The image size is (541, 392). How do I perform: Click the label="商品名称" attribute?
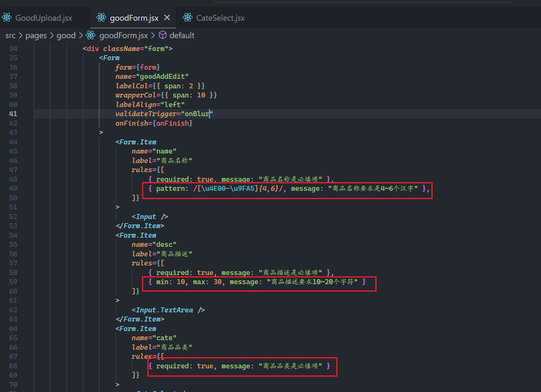click(162, 161)
